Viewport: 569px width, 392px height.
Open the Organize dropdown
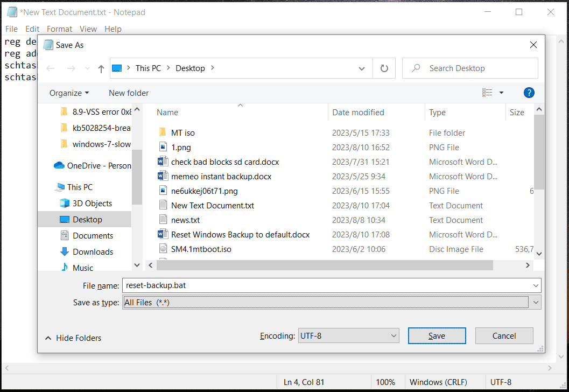[x=68, y=93]
